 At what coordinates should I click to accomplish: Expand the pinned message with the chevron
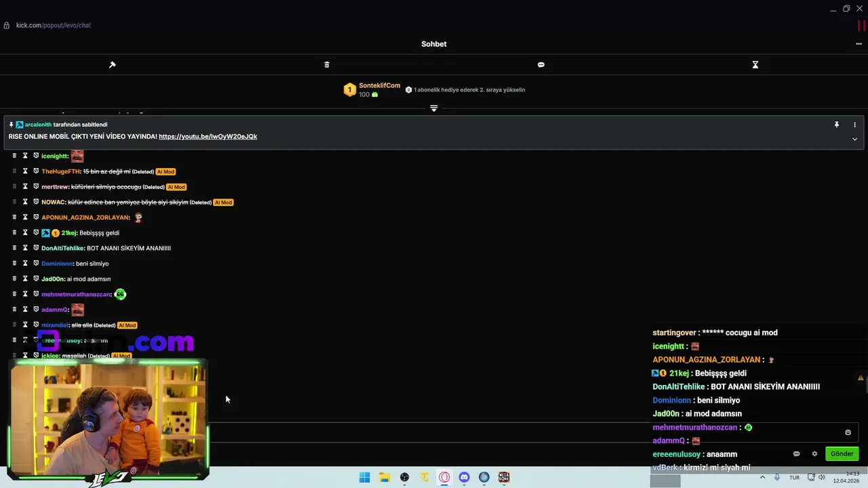click(x=854, y=139)
